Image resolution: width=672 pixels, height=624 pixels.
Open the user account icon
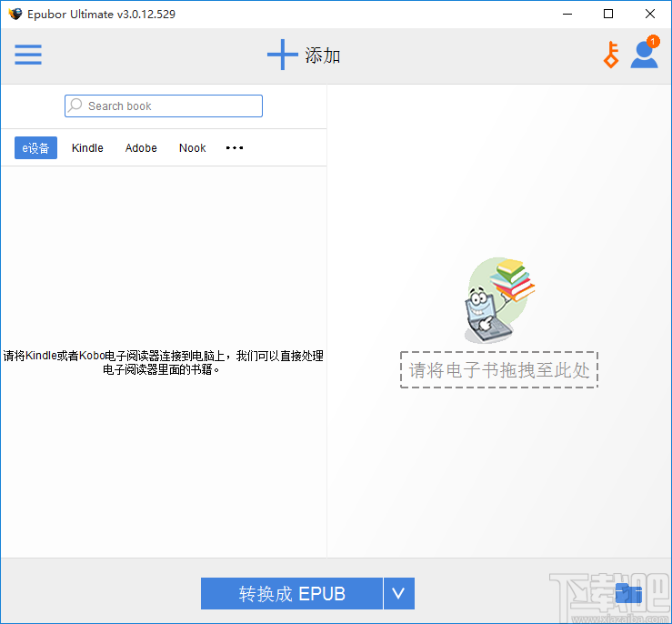point(644,52)
